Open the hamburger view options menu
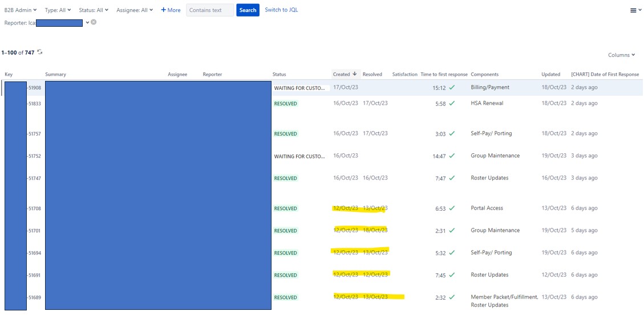Image resolution: width=644 pixels, height=315 pixels. click(633, 11)
